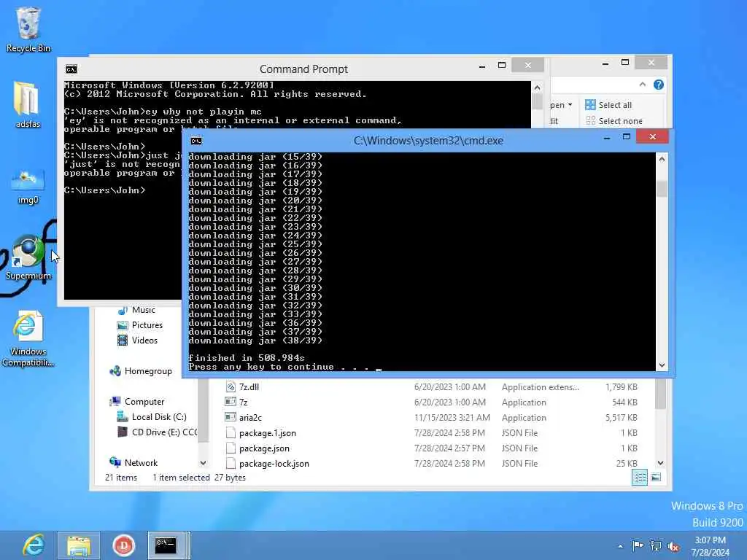Open Action Center flag icon
The width and height of the screenshot is (747, 560).
point(638,545)
